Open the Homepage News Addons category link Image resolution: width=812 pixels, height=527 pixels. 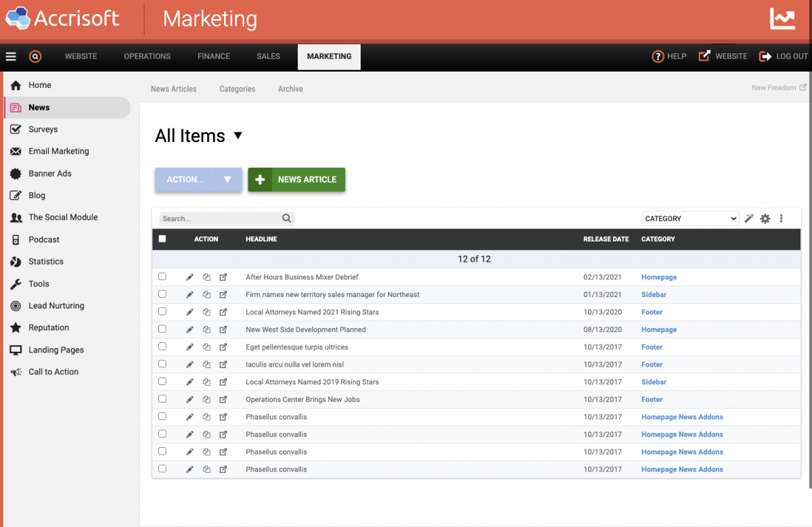682,417
